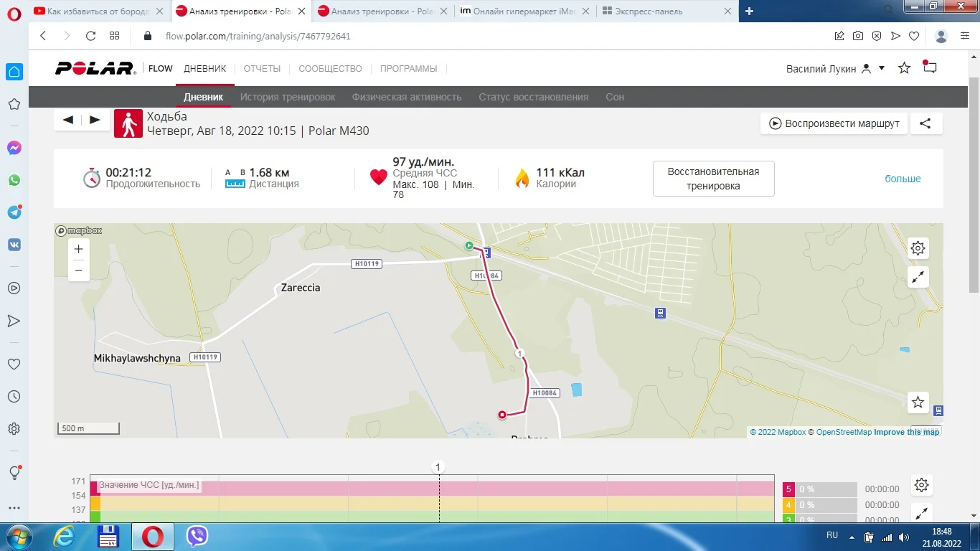Click Воспроизвести маршрут button

[834, 123]
